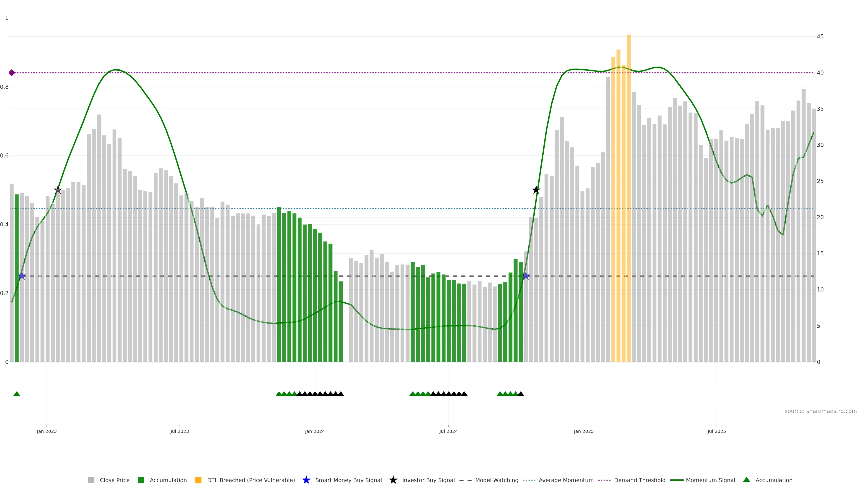Click the green triangle Accumulation legend icon

[746, 480]
